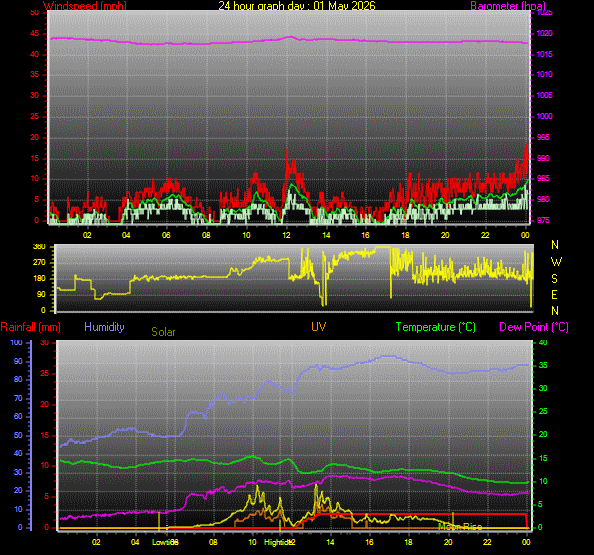Click the Temperature (°C) legend label
Viewport: 594px width, 555px height.
pos(436,327)
